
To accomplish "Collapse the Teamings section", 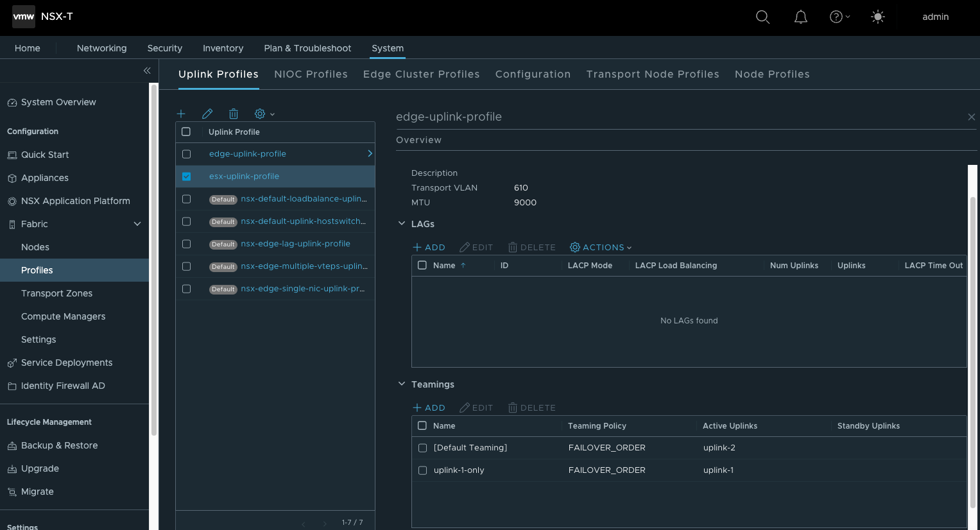I will [x=402, y=384].
